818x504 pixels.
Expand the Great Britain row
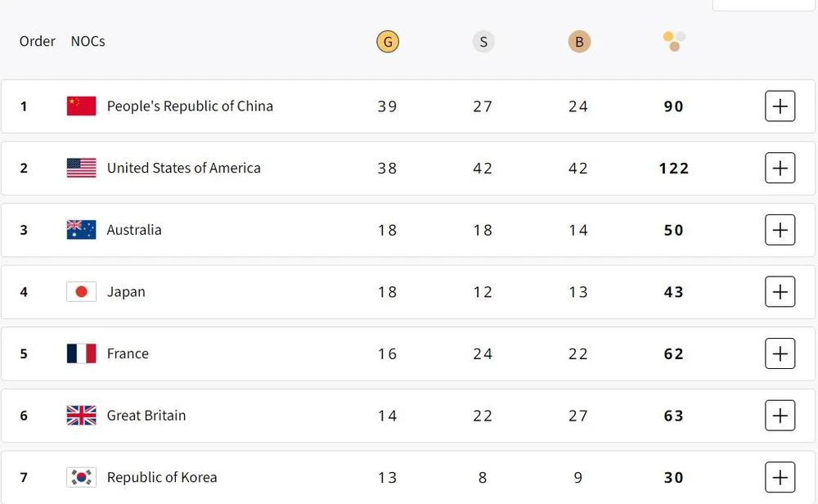click(780, 416)
